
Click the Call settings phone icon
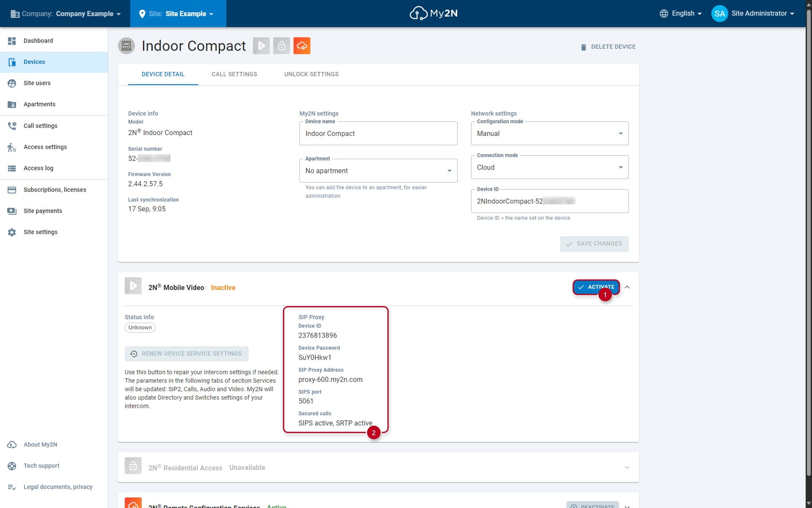pyautogui.click(x=12, y=126)
